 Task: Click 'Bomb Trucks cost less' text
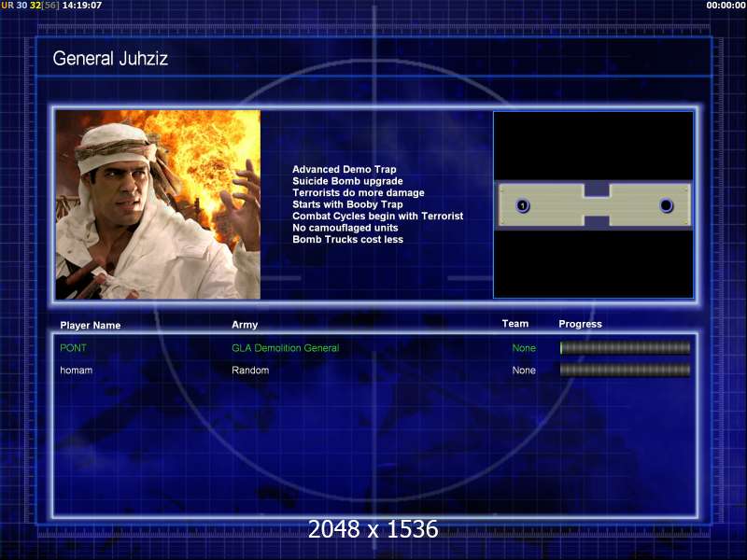[x=347, y=239]
